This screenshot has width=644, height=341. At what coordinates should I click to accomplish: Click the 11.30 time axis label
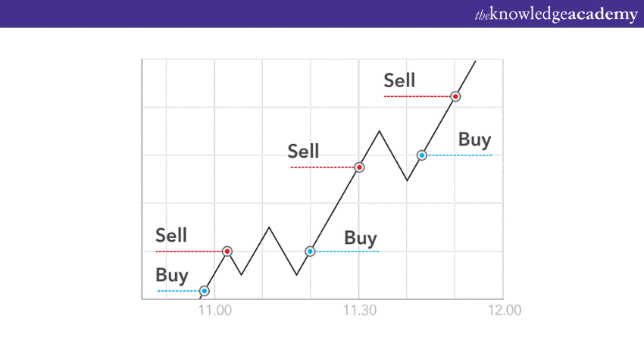(x=359, y=310)
